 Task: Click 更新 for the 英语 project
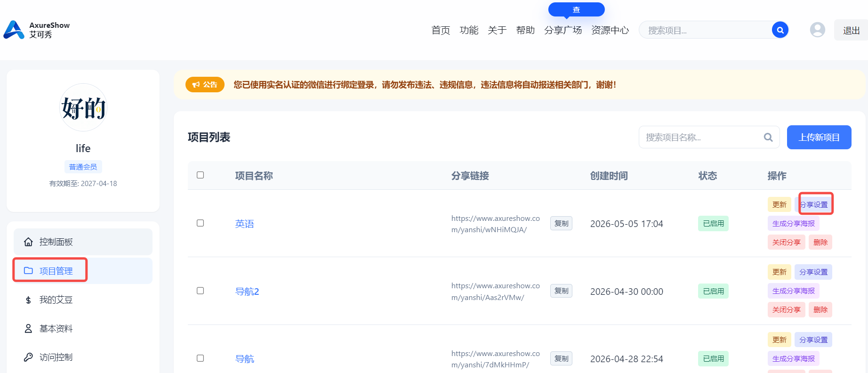(x=780, y=204)
